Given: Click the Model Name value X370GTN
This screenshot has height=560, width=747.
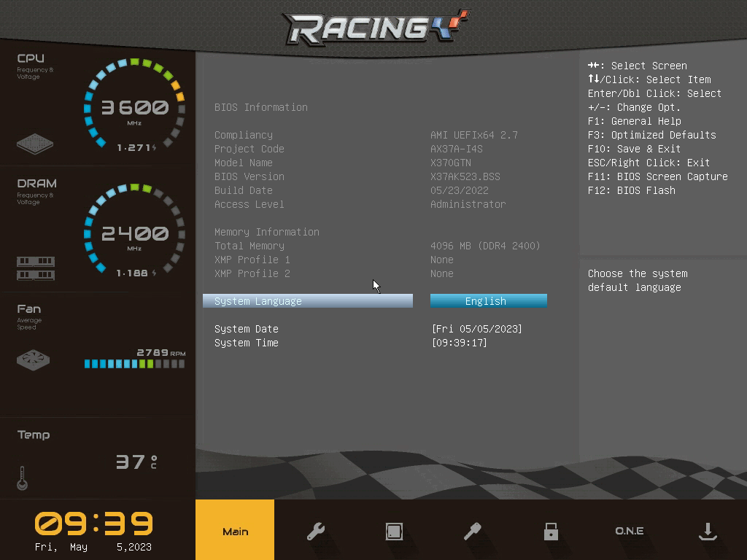Looking at the screenshot, I should point(451,163).
